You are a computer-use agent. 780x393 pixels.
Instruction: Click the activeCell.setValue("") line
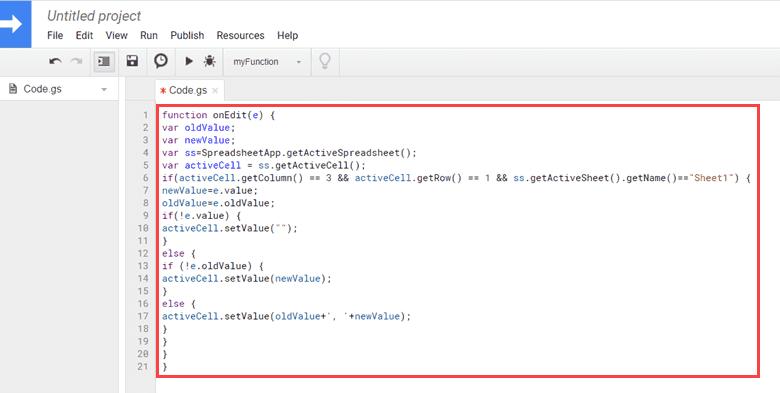tap(230, 228)
